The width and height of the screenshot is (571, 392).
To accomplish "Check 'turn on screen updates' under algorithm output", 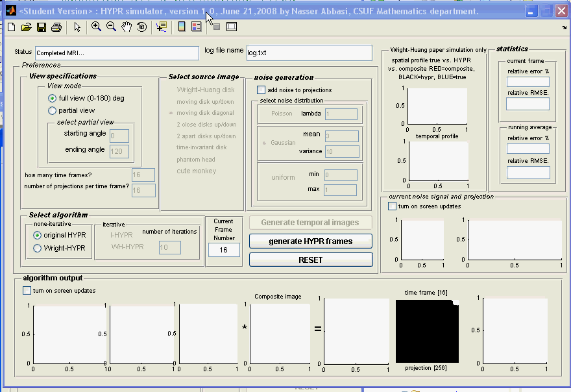I will coord(27,291).
